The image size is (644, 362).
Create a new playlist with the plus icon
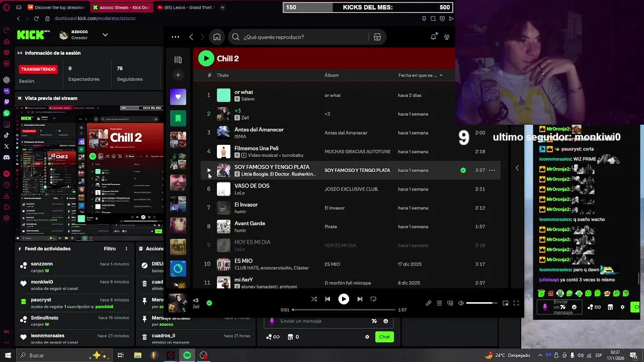coord(178,75)
